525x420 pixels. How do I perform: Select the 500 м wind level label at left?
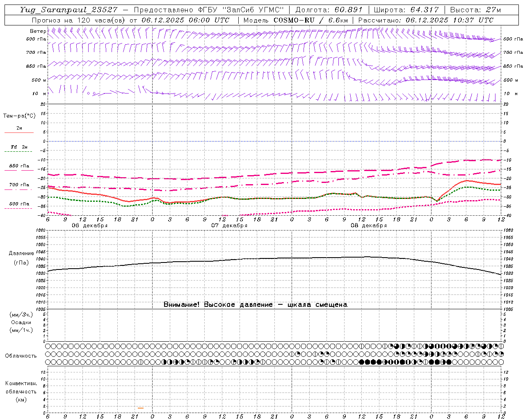click(39, 80)
